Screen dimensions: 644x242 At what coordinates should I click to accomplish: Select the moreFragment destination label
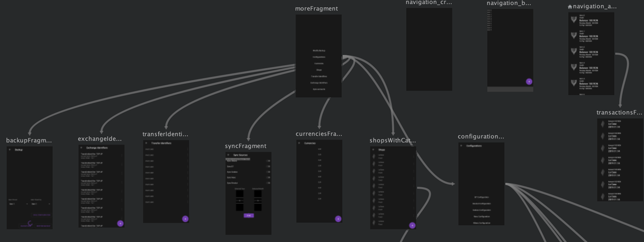[x=316, y=9]
